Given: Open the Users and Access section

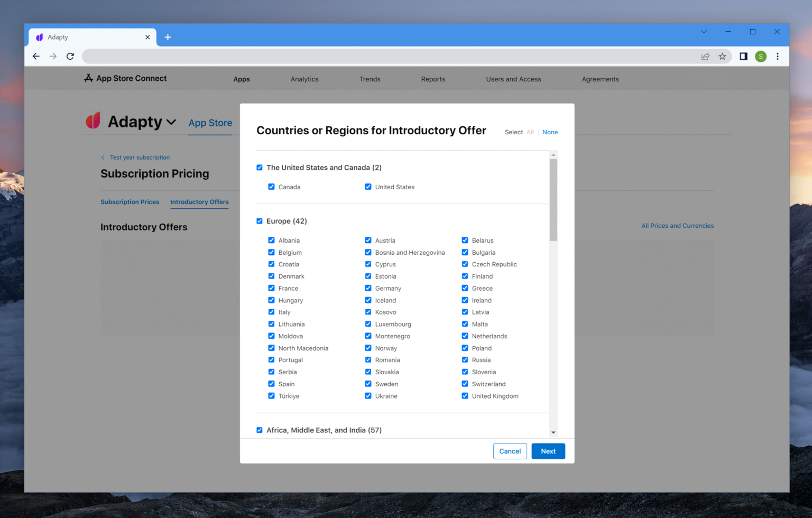Looking at the screenshot, I should click(513, 79).
